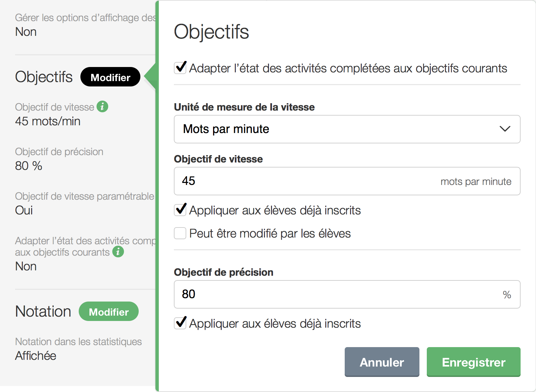This screenshot has width=536, height=392.
Task: Open the Mots par minute unit dropdown
Action: click(x=347, y=129)
